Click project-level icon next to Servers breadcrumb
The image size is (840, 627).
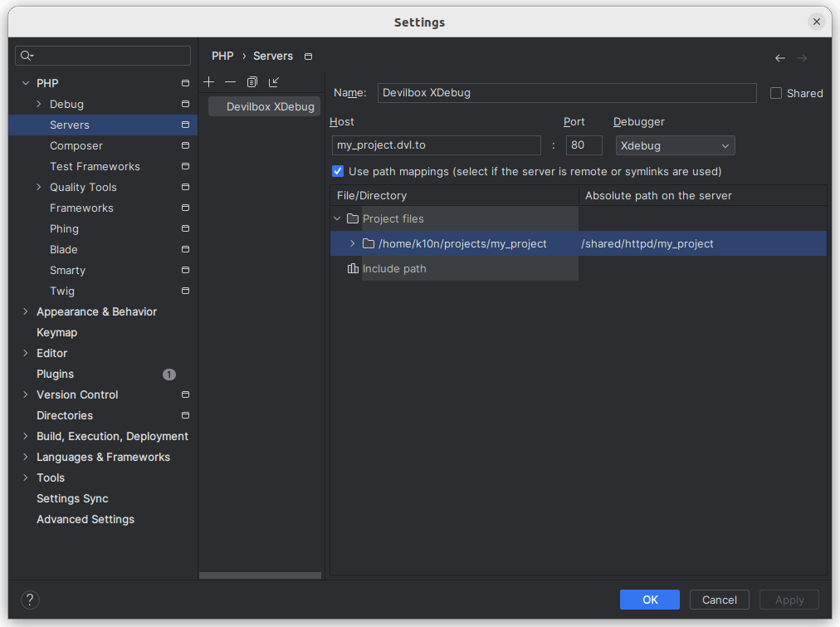tap(309, 56)
